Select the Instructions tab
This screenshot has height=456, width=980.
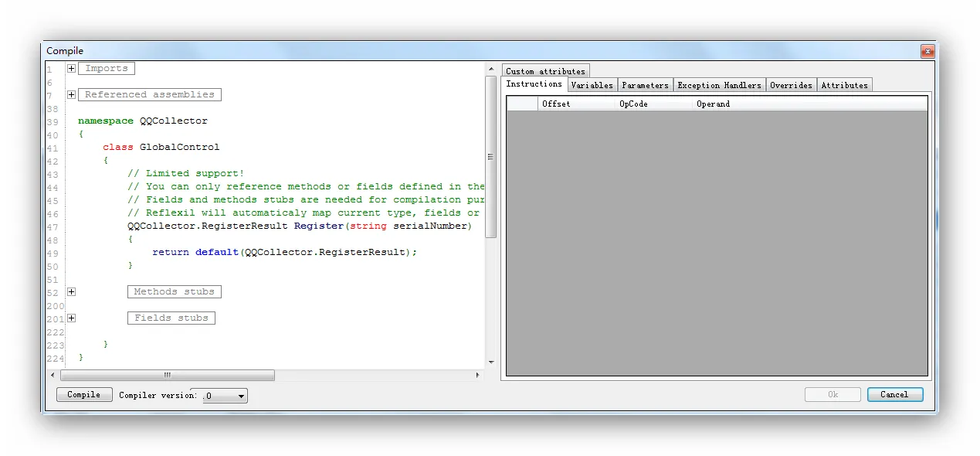pos(534,84)
